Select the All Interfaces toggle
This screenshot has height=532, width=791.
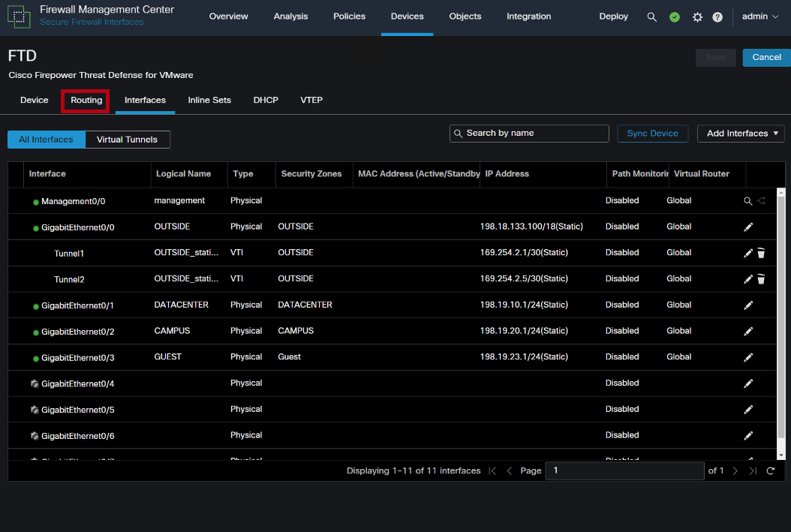[x=46, y=140]
